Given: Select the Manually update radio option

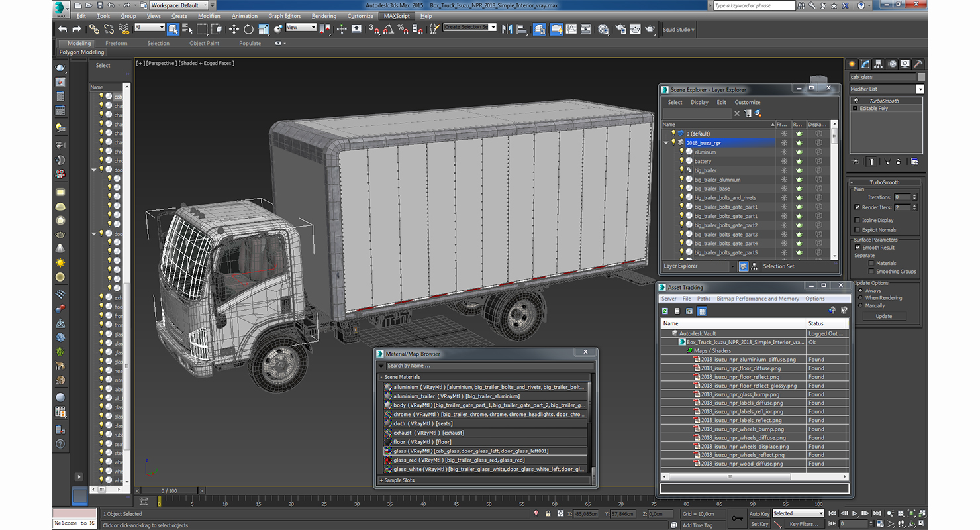Looking at the screenshot, I should (x=860, y=305).
